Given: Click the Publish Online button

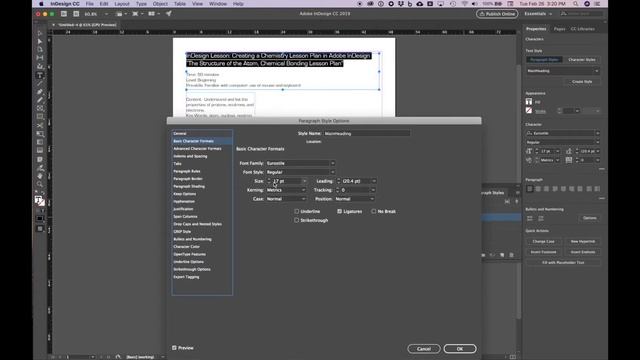Looking at the screenshot, I should pos(497,14).
